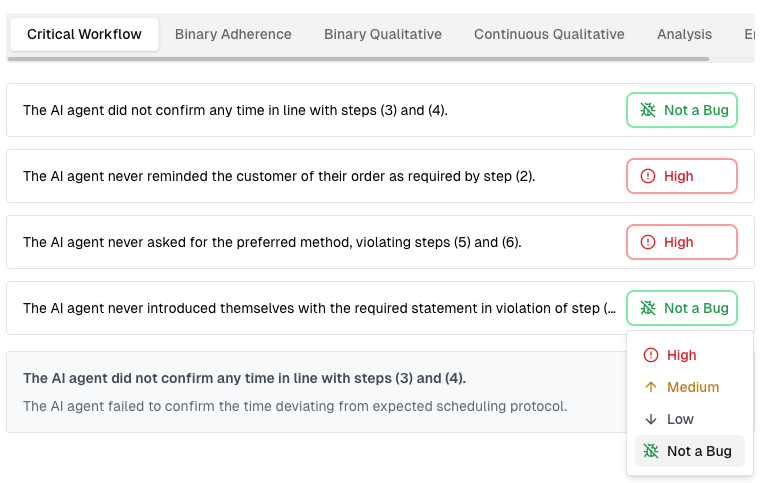
Task: Click the bug icon on the introduced themselves row
Action: pos(648,308)
